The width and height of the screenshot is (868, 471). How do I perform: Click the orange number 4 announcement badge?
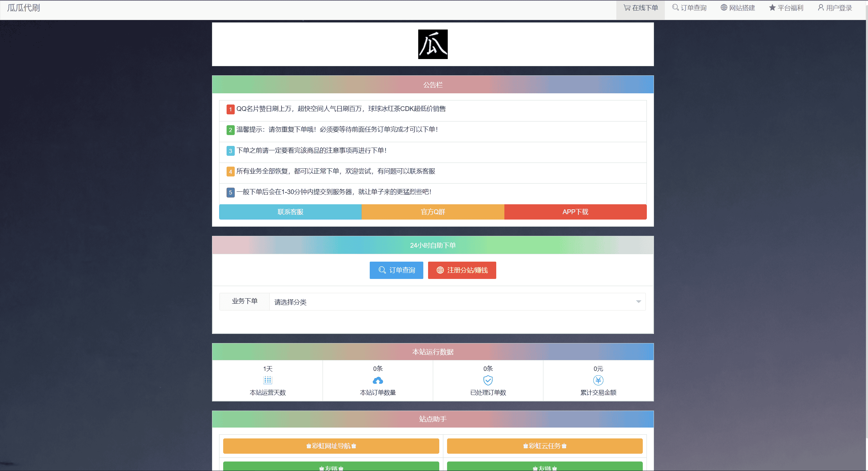coord(230,172)
